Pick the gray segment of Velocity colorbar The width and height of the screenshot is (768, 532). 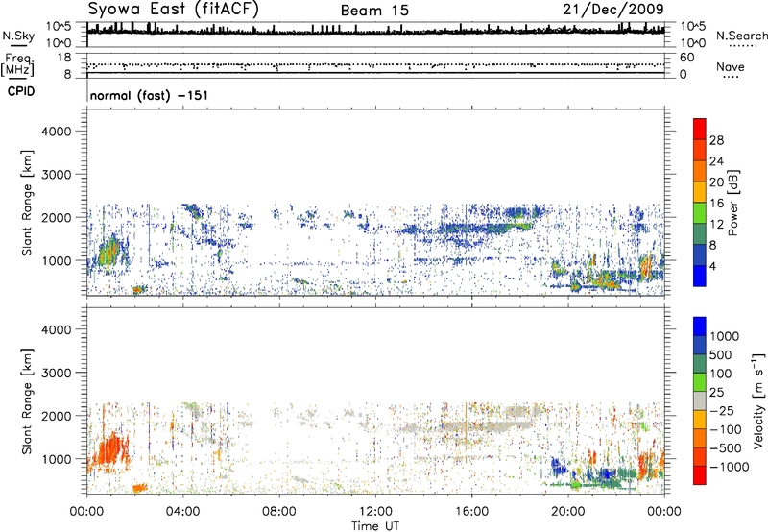pyautogui.click(x=700, y=400)
